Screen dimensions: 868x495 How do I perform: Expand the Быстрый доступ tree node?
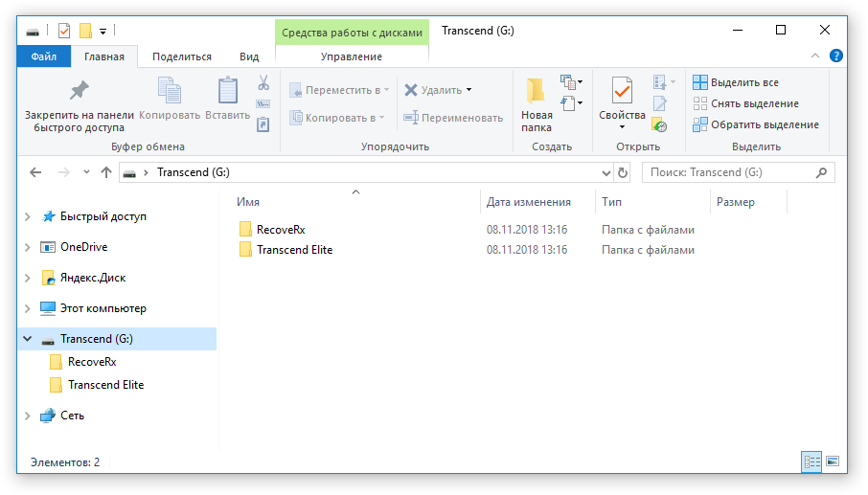point(27,216)
